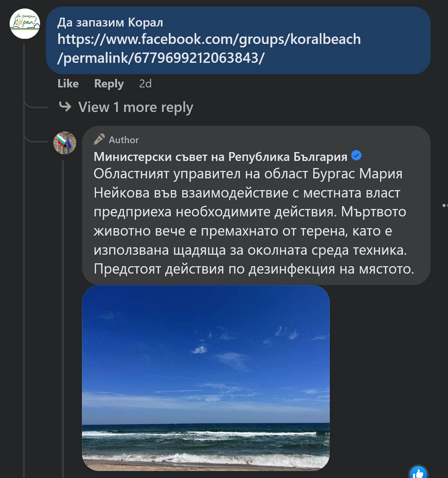Open Министерски съвет на Република България page
448x478 pixels.
point(220,157)
